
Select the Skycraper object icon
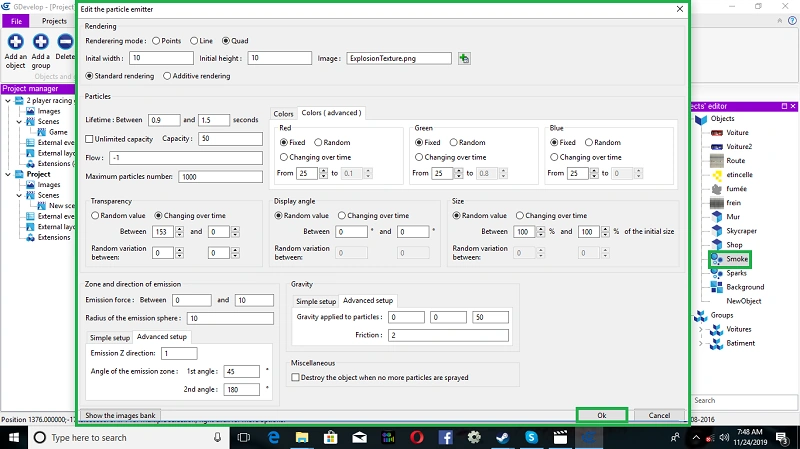717,231
